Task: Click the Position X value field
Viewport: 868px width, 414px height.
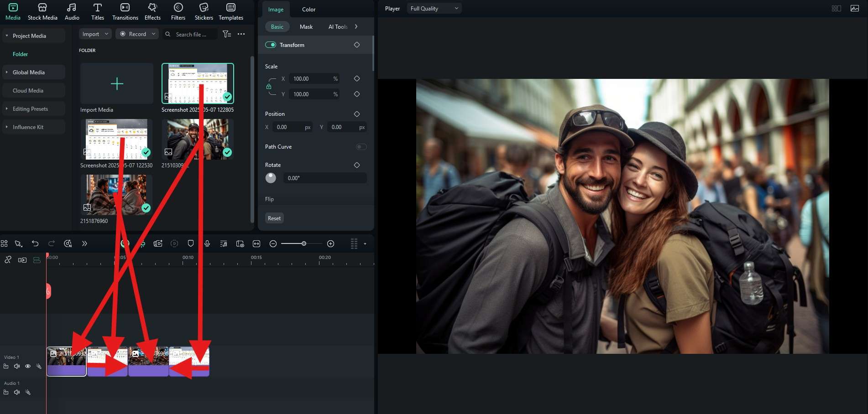Action: [x=293, y=127]
